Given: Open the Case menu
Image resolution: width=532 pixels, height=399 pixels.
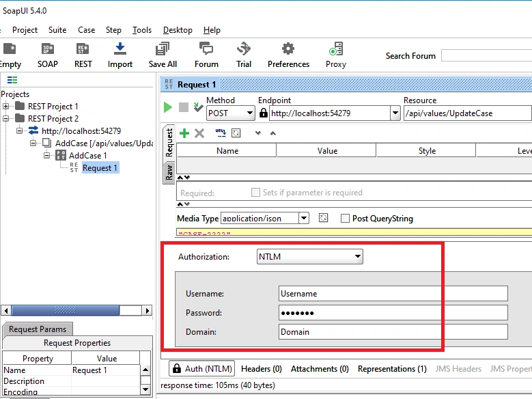Looking at the screenshot, I should tap(87, 30).
